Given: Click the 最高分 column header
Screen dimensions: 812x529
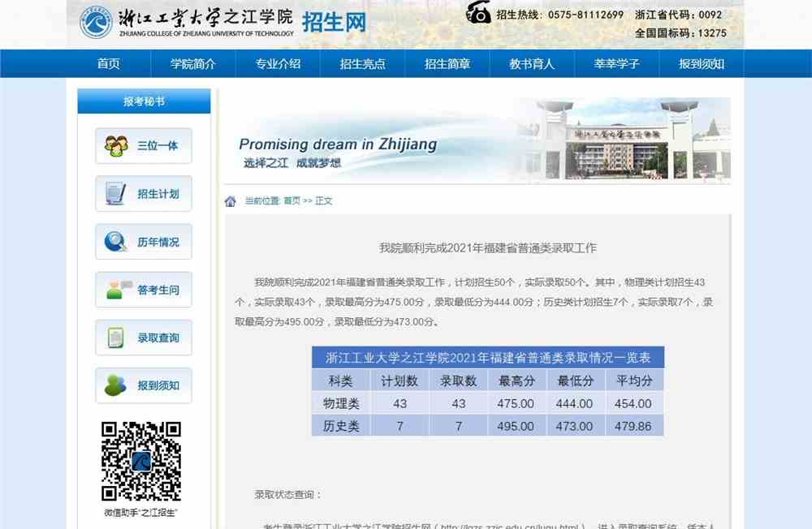Looking at the screenshot, I should point(516,381).
